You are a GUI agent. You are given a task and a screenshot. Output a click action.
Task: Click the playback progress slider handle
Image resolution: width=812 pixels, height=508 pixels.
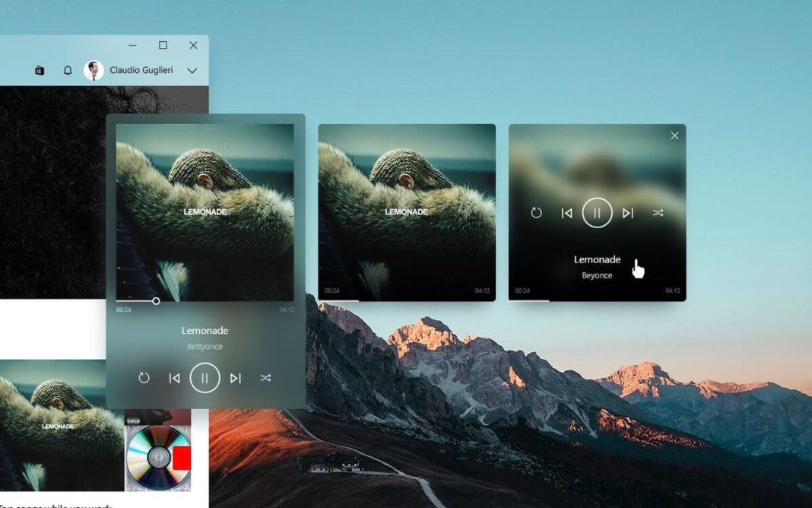point(155,301)
